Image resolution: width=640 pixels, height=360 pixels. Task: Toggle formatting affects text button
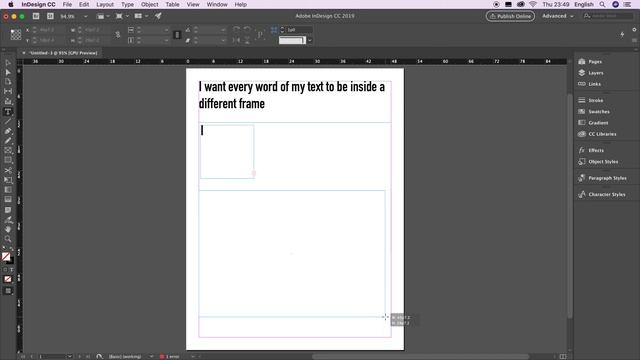(x=11, y=270)
